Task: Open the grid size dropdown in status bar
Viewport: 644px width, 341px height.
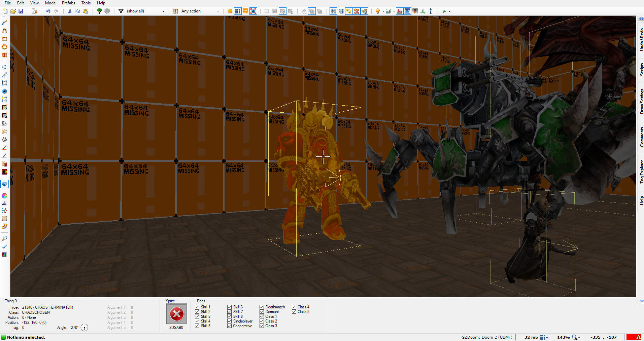Action: click(544, 337)
